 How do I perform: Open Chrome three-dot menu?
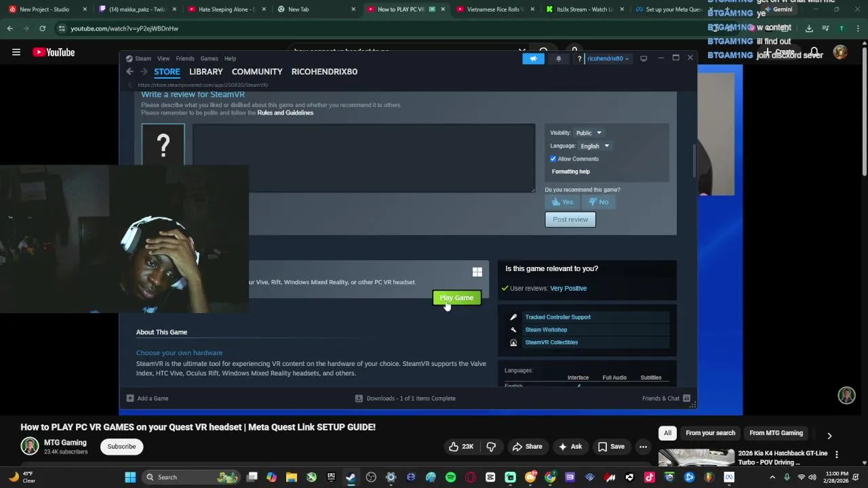857,28
